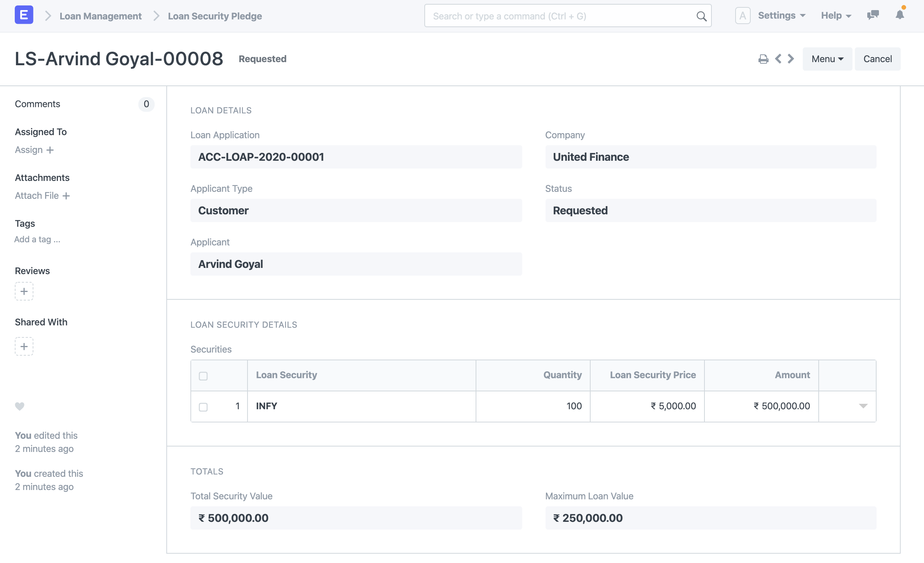Open the Settings dropdown menu
The width and height of the screenshot is (924, 563).
pos(781,15)
